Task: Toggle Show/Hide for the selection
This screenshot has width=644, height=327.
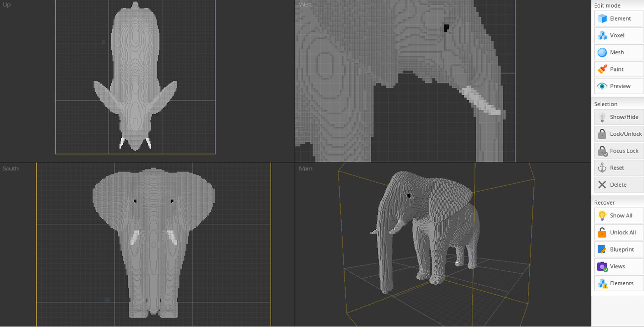Action: tap(618, 117)
